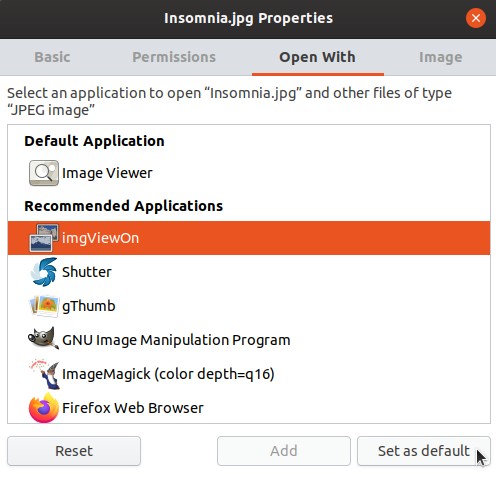The width and height of the screenshot is (496, 480).
Task: Choose GNU Image Manipulation Program label
Action: (x=176, y=340)
